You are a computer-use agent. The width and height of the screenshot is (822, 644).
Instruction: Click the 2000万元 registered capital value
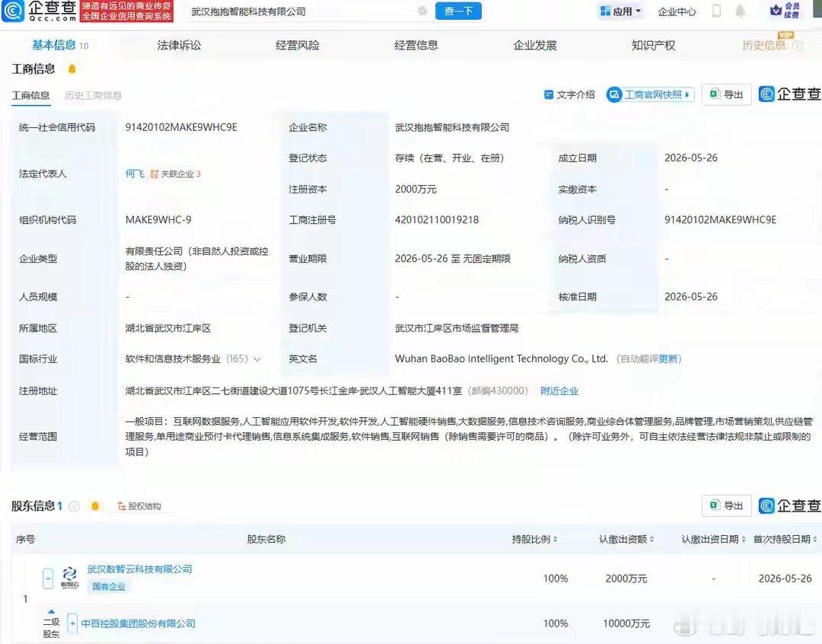416,190
